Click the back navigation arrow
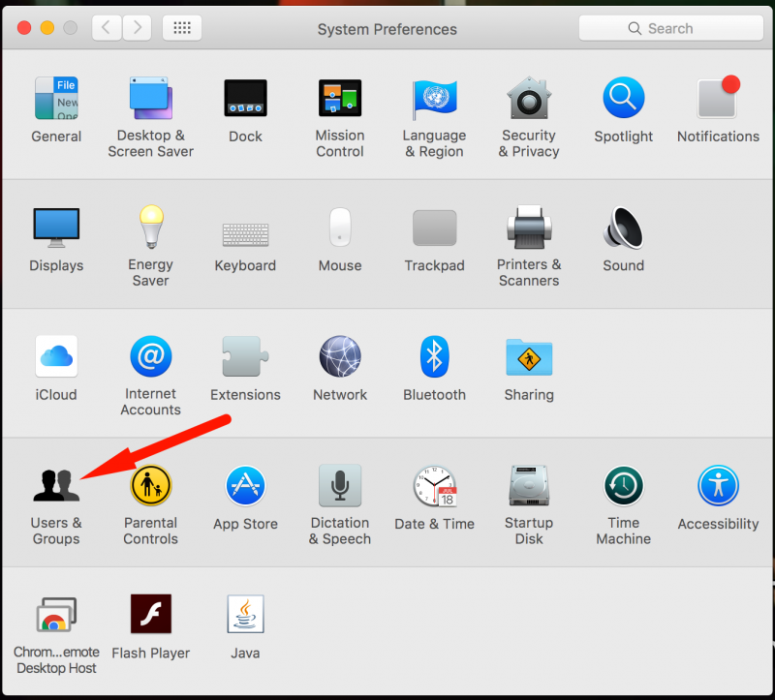Image resolution: width=775 pixels, height=700 pixels. (107, 28)
